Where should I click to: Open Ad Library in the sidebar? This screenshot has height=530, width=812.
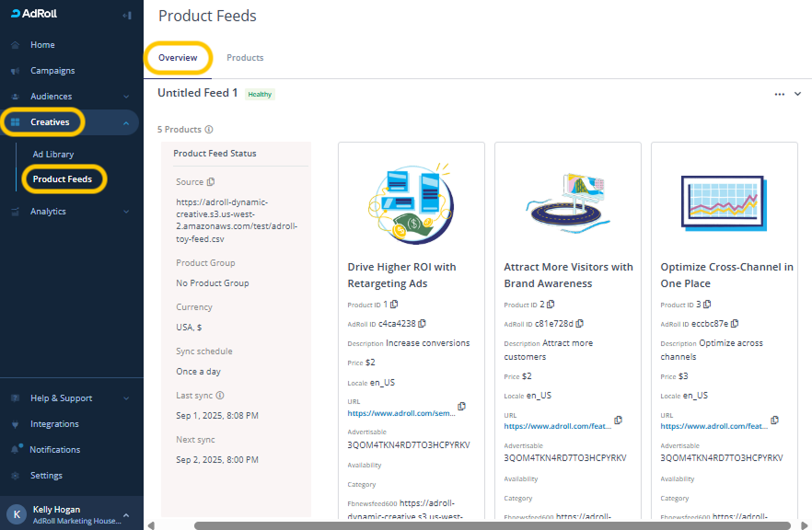(x=53, y=155)
